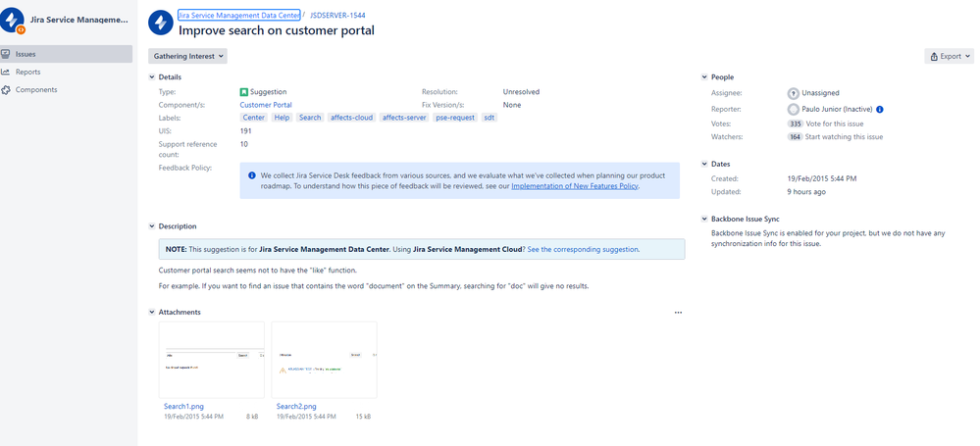Open the Search2.png attachment thumbnail
Screen dimensions: 980x446
325,360
